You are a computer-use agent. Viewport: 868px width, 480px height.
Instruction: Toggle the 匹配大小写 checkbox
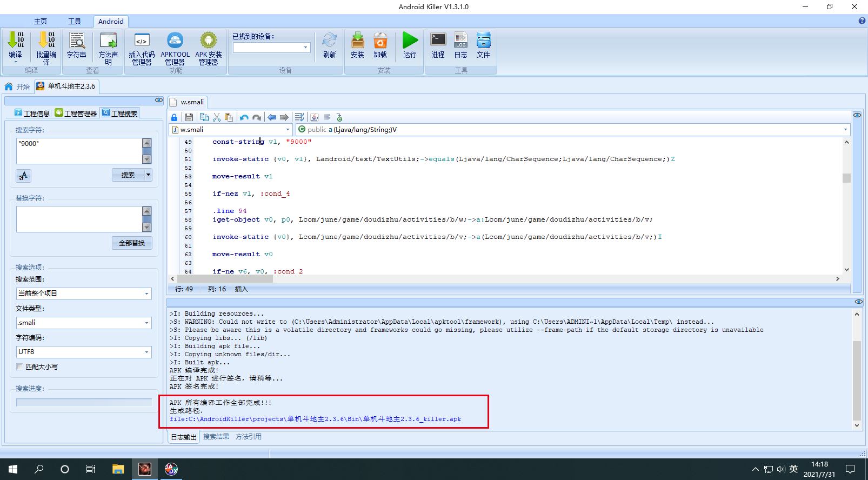(x=19, y=366)
